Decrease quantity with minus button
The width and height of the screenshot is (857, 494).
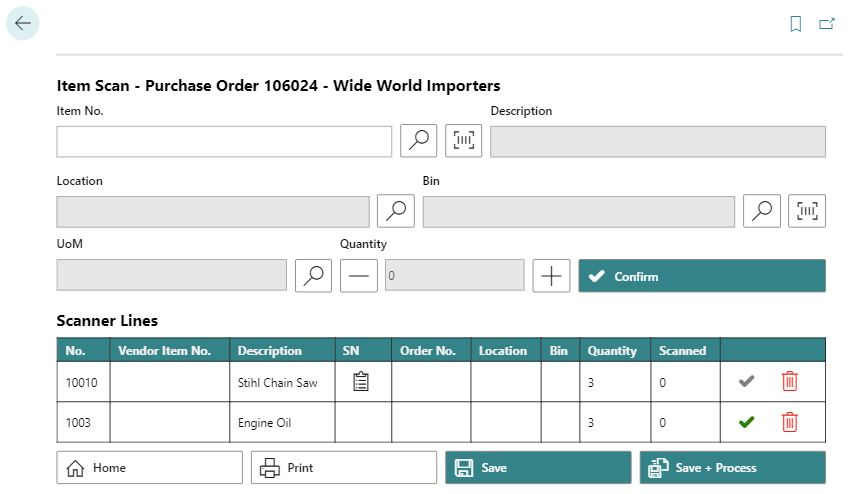pyautogui.click(x=359, y=275)
